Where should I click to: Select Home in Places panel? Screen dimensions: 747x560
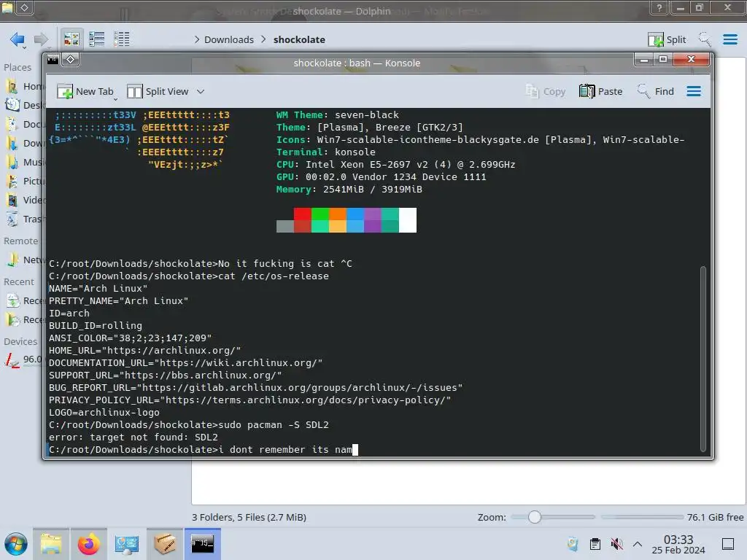[24, 86]
